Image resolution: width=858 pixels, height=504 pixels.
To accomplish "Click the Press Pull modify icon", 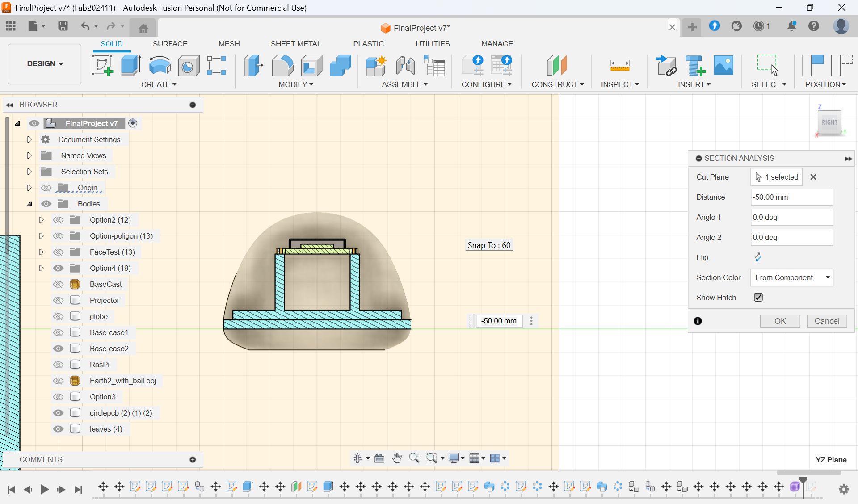I will (x=253, y=66).
